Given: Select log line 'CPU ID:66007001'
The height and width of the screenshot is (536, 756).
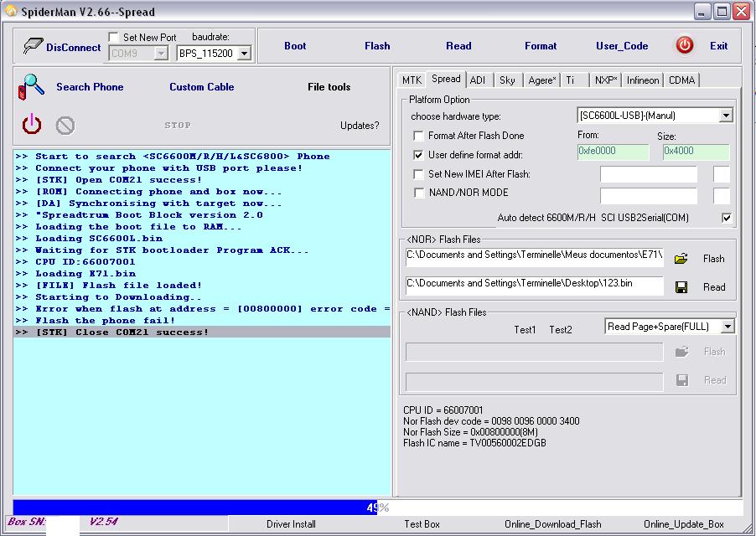Looking at the screenshot, I should coord(201,262).
